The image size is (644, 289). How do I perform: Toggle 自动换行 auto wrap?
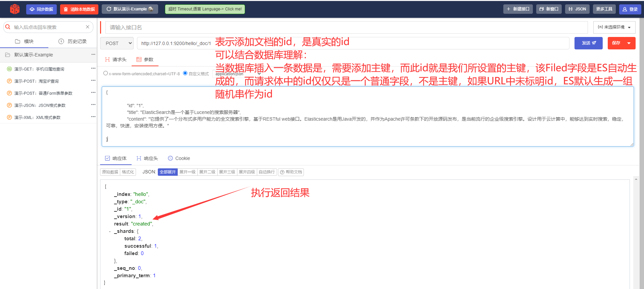pyautogui.click(x=267, y=172)
